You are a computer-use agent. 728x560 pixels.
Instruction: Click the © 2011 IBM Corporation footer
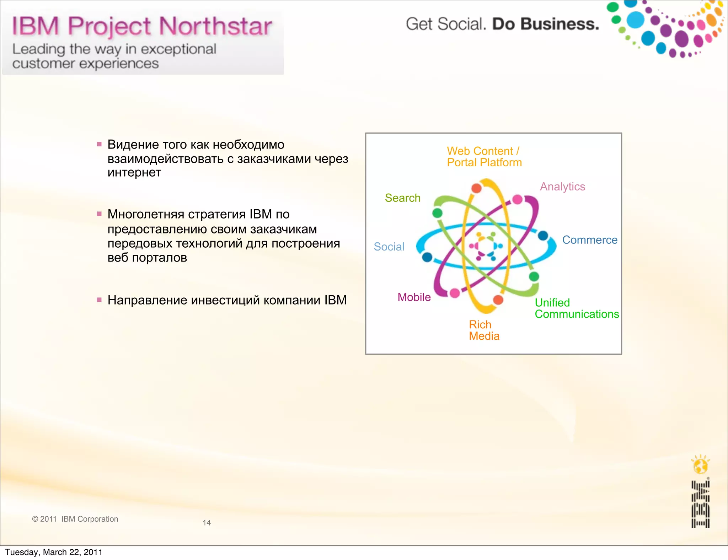(x=75, y=519)
